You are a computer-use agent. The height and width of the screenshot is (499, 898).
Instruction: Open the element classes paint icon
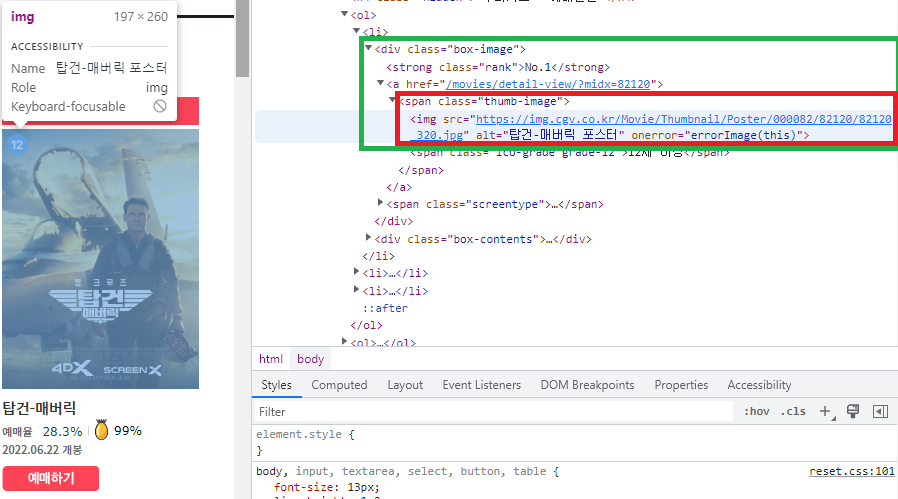point(853,411)
